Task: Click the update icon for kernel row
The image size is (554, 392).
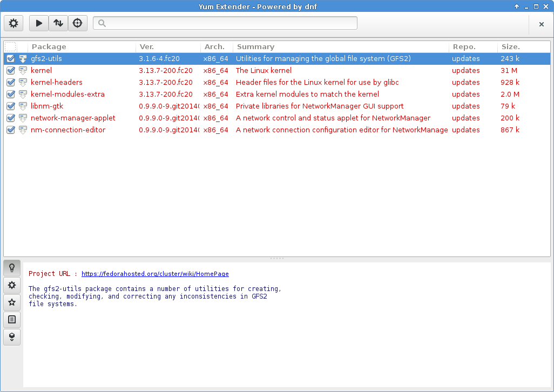Action: 23,71
